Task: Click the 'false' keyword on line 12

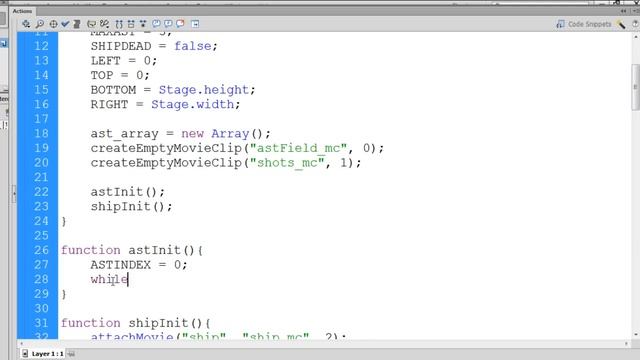Action: [193, 46]
